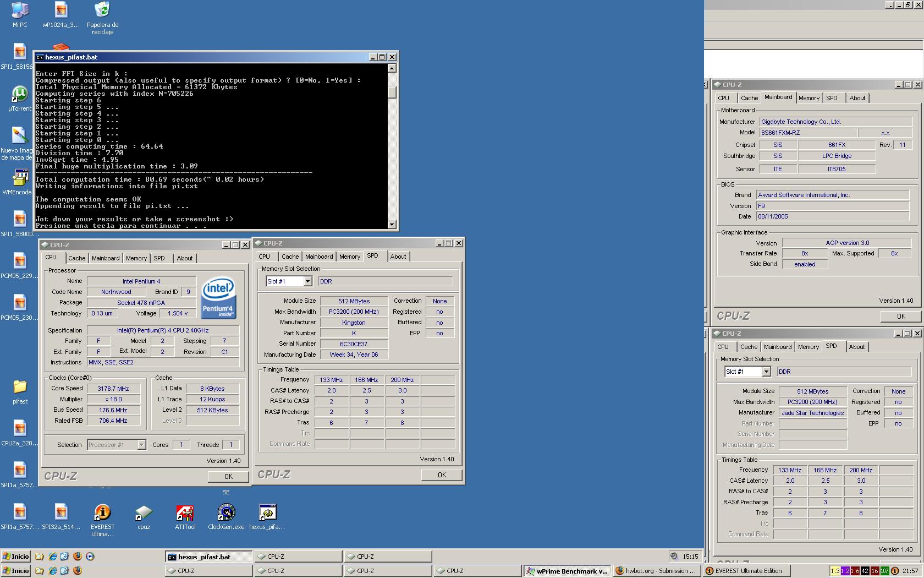
Task: Click the green 107 tray sensor icon
Action: [884, 571]
